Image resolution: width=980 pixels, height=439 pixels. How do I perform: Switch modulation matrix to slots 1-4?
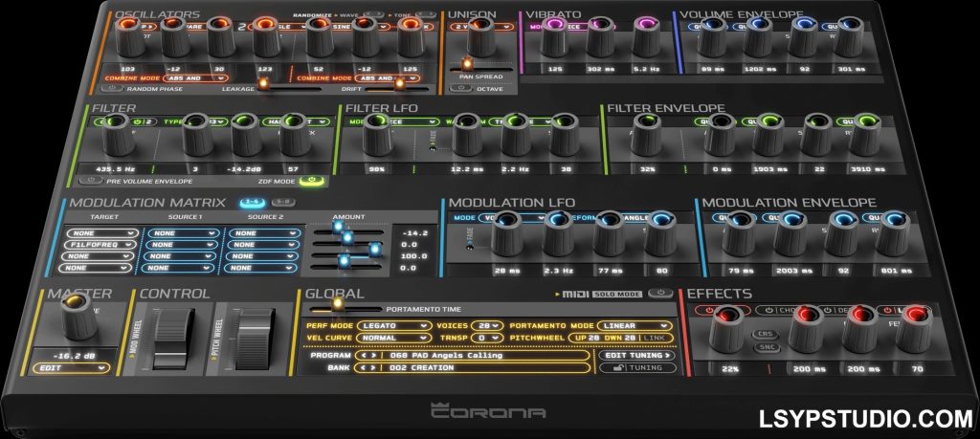[253, 203]
